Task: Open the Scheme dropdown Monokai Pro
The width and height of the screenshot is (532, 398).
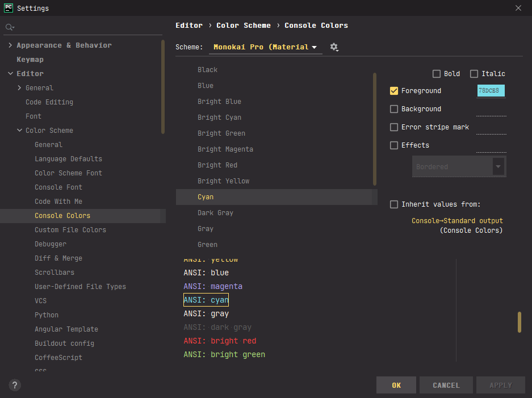Action: tap(265, 47)
